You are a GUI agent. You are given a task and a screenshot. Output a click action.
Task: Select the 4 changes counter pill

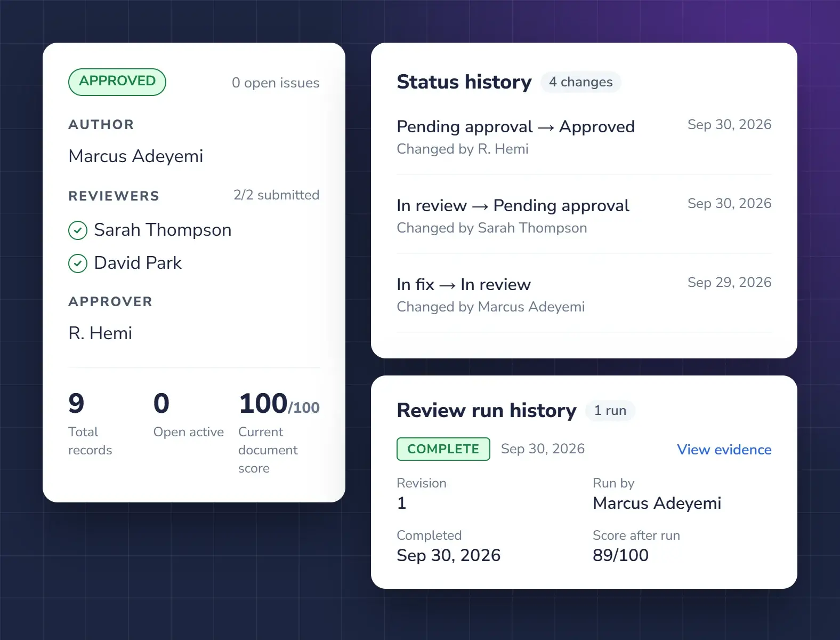coord(581,82)
